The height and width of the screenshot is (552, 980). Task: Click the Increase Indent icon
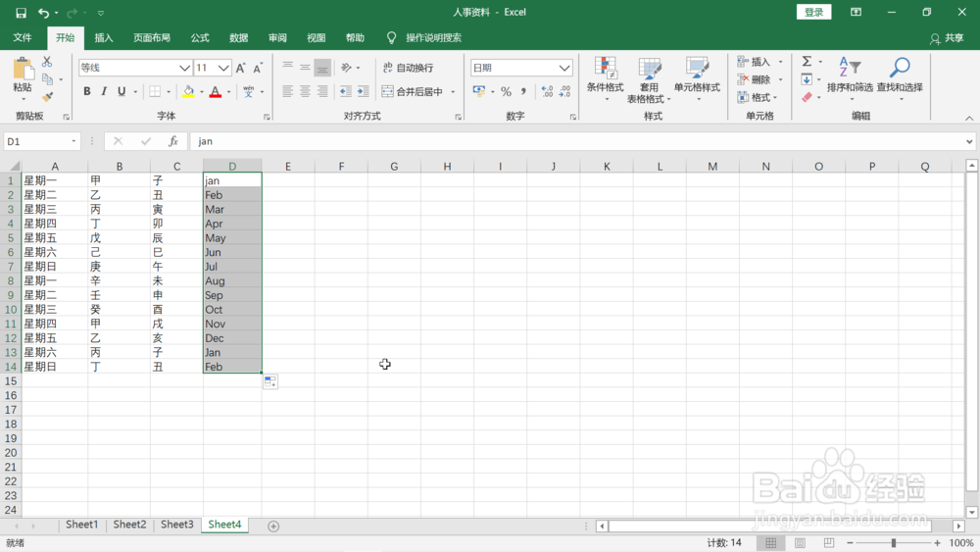click(x=364, y=91)
